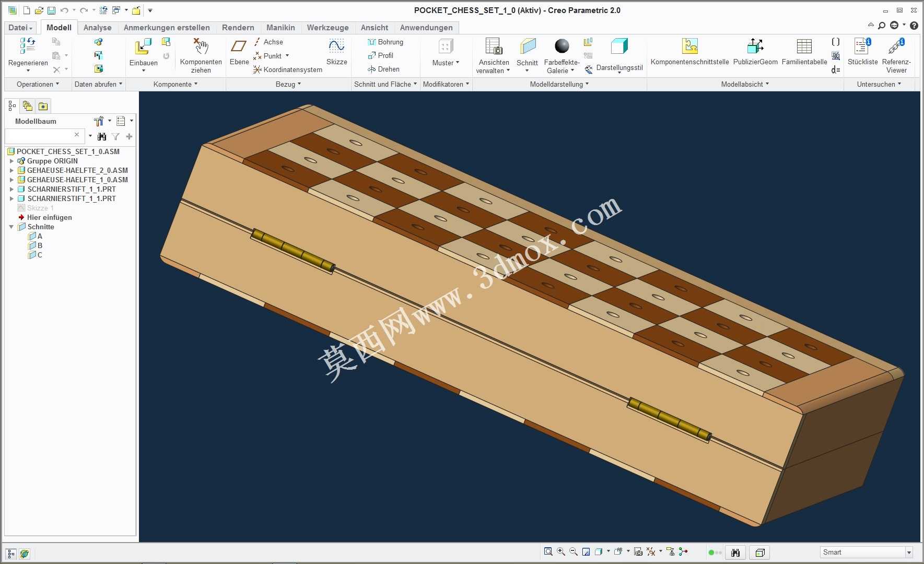
Task: Expand the Daten abrufen group
Action: pos(98,84)
